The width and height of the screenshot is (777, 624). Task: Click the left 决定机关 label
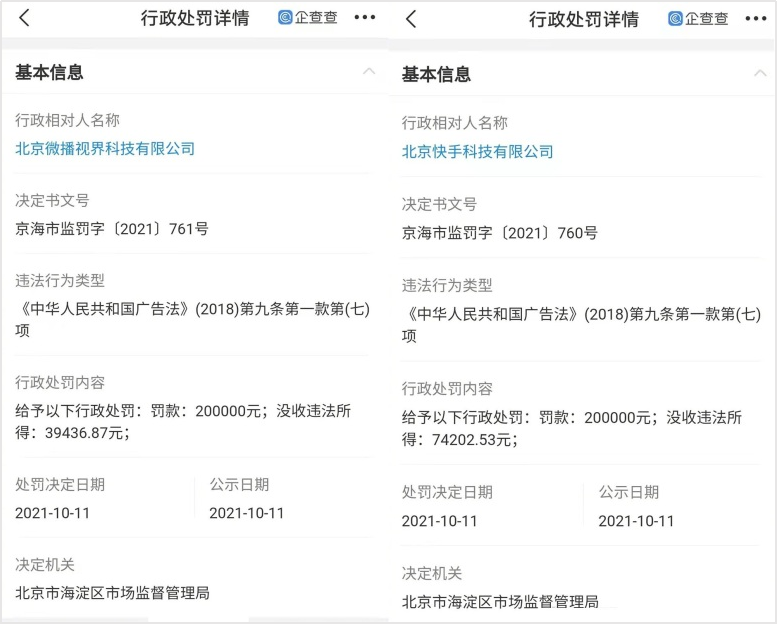45,564
